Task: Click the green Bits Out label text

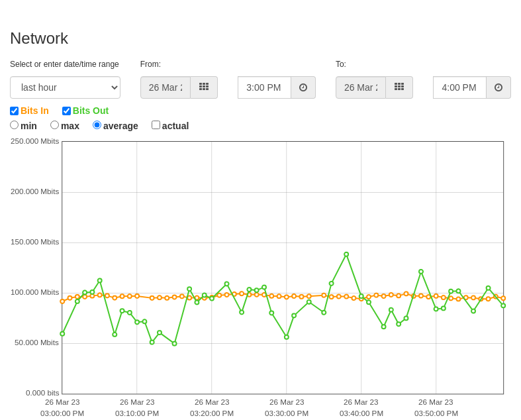Action: (x=91, y=111)
